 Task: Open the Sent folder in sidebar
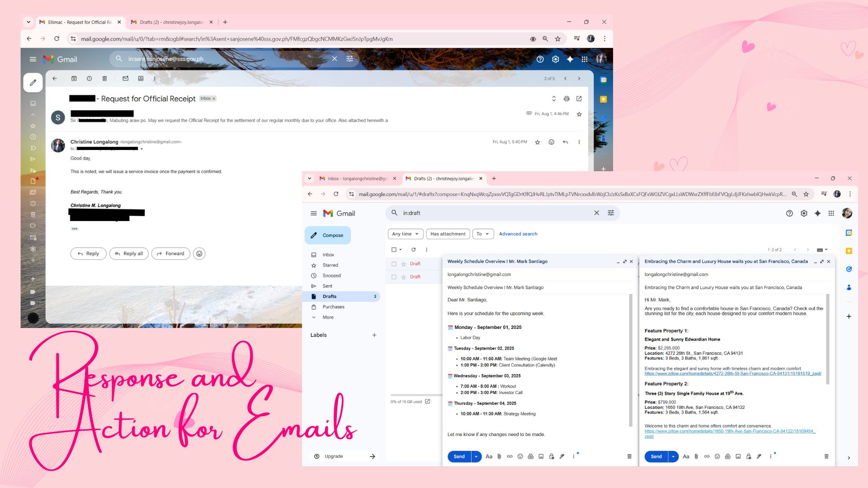(x=327, y=286)
